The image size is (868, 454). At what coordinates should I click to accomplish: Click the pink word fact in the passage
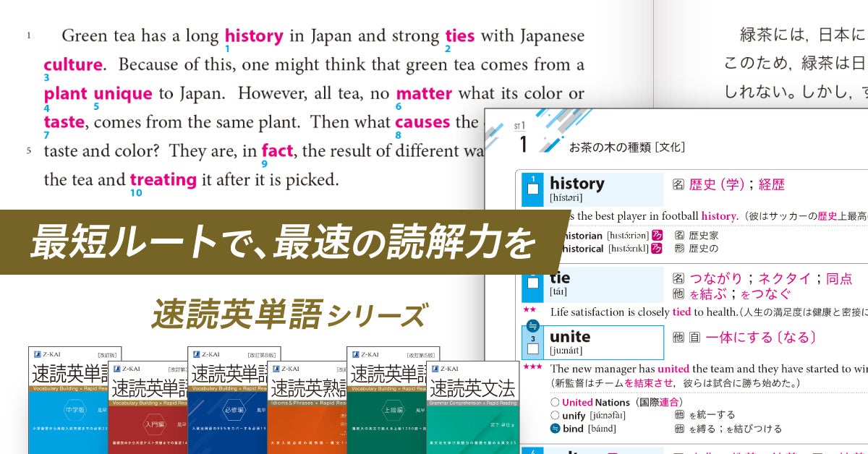277,151
